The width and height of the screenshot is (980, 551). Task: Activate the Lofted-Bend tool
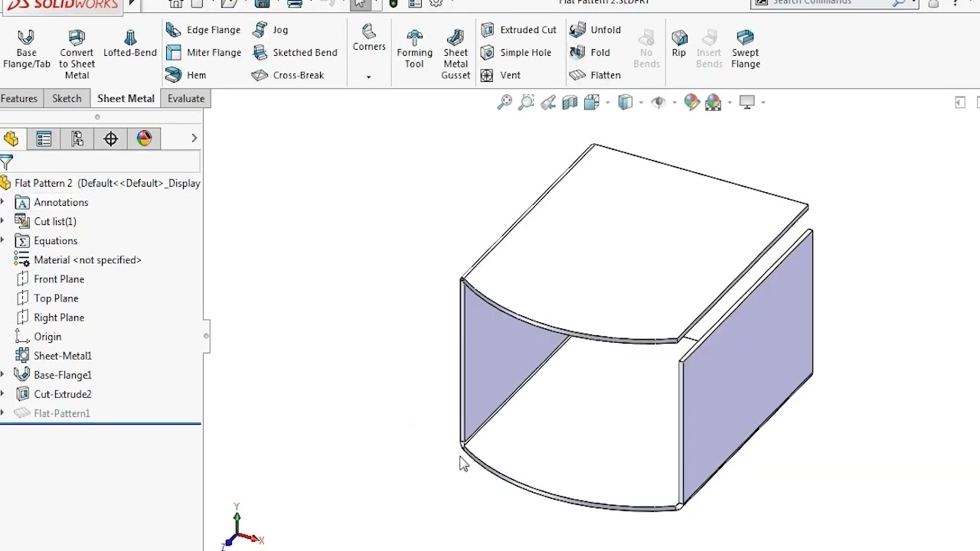130,44
